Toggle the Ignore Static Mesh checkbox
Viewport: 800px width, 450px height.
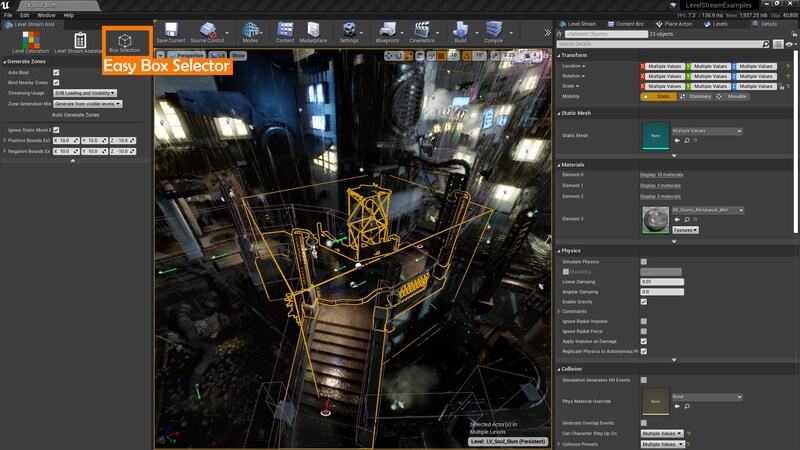point(56,130)
